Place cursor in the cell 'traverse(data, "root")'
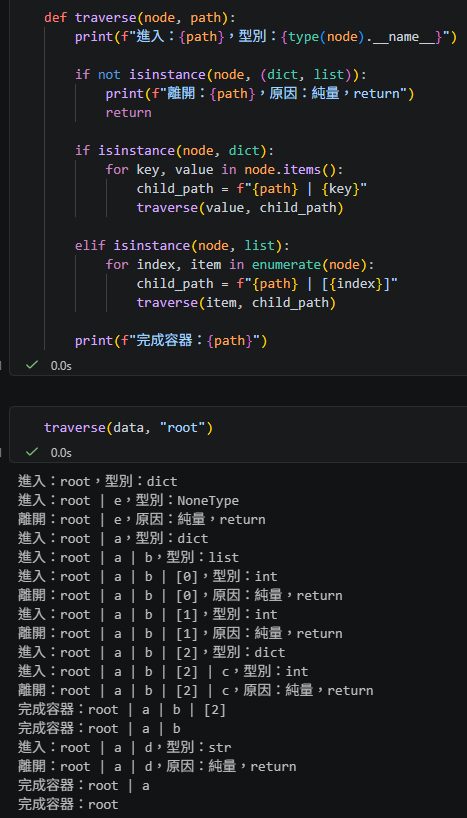This screenshot has height=818, width=467. pos(129,428)
